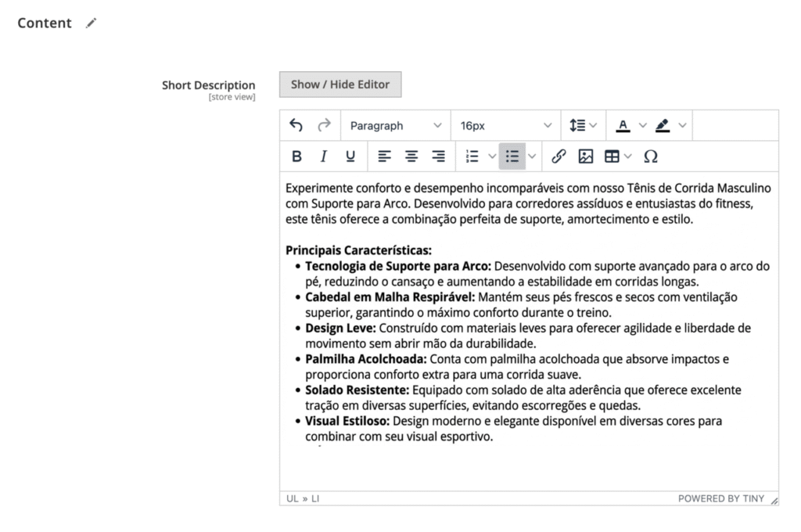
Task: Click the Show / Hide Editor button
Action: (x=340, y=84)
